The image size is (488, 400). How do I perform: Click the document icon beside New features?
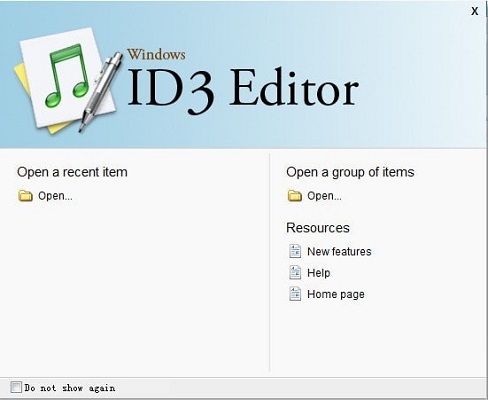tap(295, 251)
